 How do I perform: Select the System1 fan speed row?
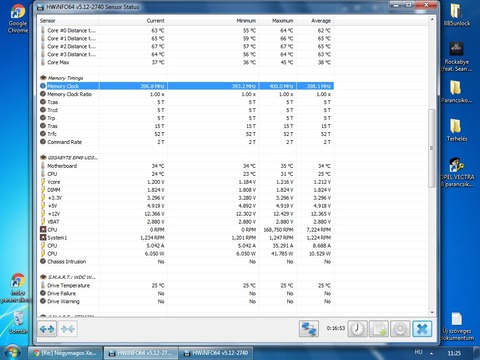click(x=186, y=238)
